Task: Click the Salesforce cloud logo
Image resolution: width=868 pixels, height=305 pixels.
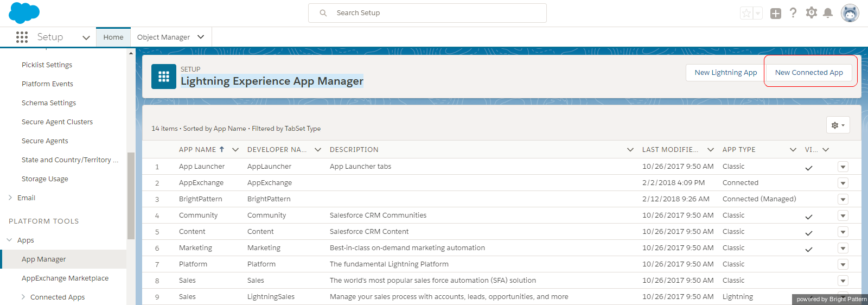Action: click(24, 12)
